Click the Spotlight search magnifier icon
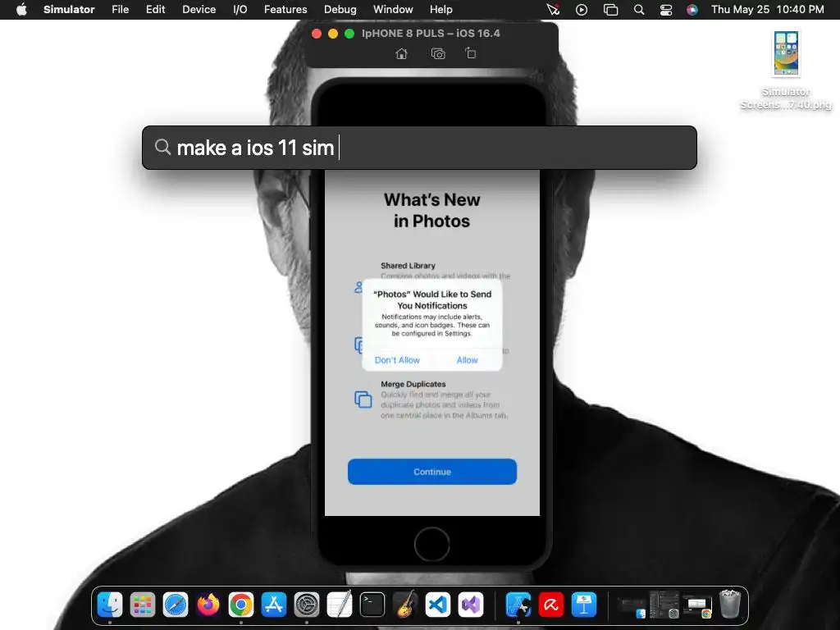The height and width of the screenshot is (630, 840). pos(162,147)
